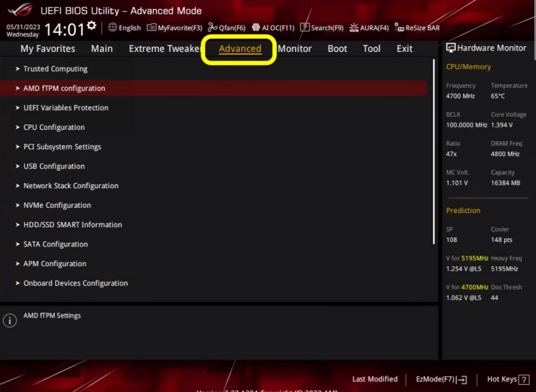
Task: Launch AI OC(F11) icon
Action: (x=256, y=28)
